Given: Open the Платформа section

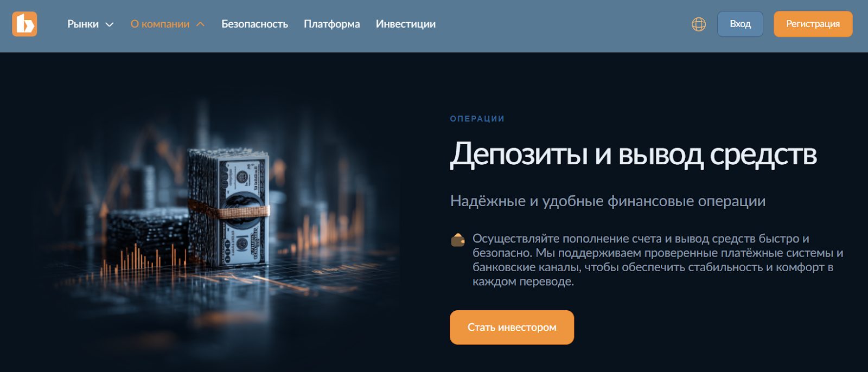Looking at the screenshot, I should 332,24.
